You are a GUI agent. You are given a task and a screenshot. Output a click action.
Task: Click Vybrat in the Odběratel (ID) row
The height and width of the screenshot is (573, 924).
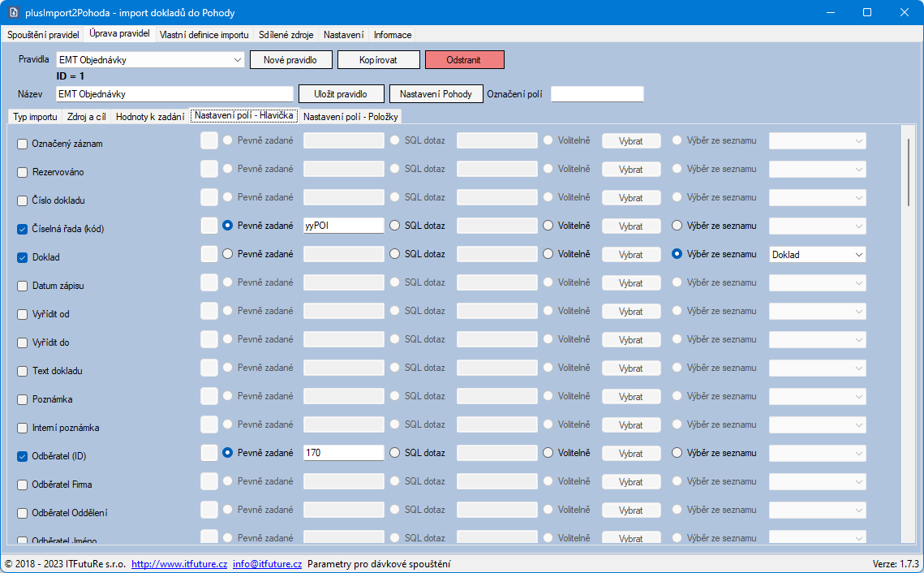[631, 454]
